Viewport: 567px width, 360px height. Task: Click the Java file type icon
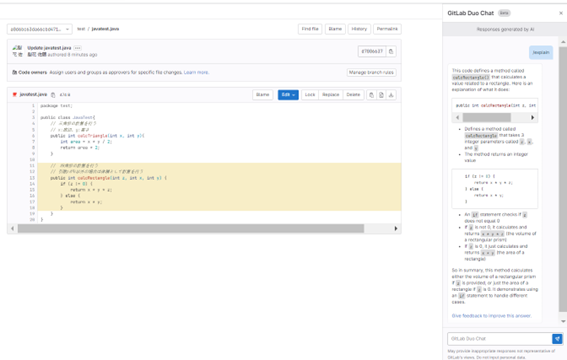click(15, 95)
